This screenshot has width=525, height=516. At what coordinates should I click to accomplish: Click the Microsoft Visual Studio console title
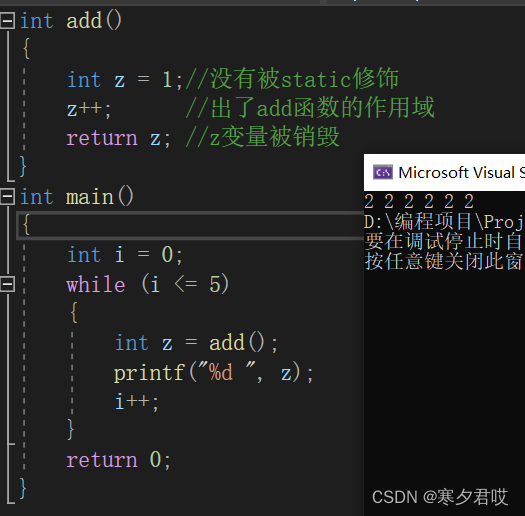pyautogui.click(x=461, y=173)
